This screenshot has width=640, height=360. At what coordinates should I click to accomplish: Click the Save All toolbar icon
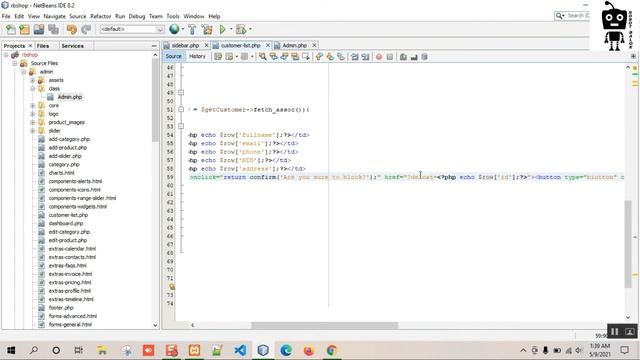click(x=53, y=29)
